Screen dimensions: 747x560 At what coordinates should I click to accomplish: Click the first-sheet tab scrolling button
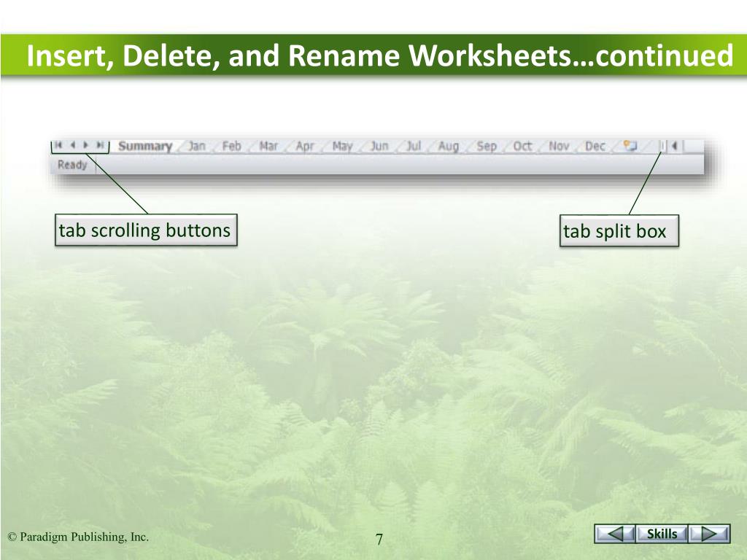(x=58, y=145)
